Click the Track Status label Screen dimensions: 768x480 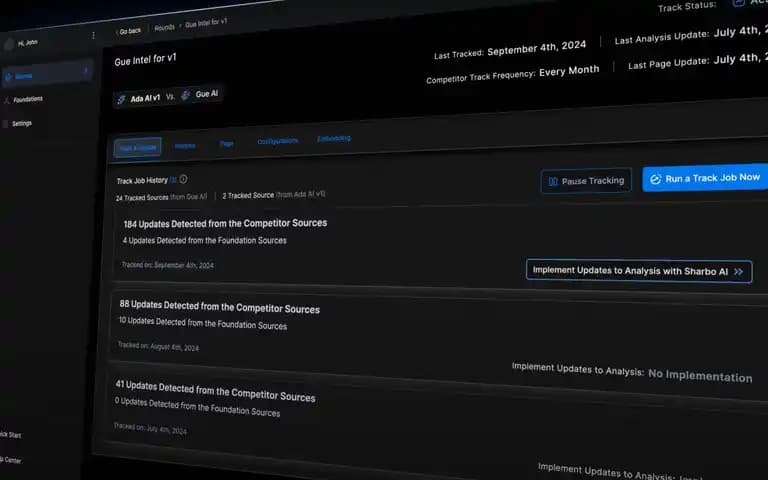[687, 7]
